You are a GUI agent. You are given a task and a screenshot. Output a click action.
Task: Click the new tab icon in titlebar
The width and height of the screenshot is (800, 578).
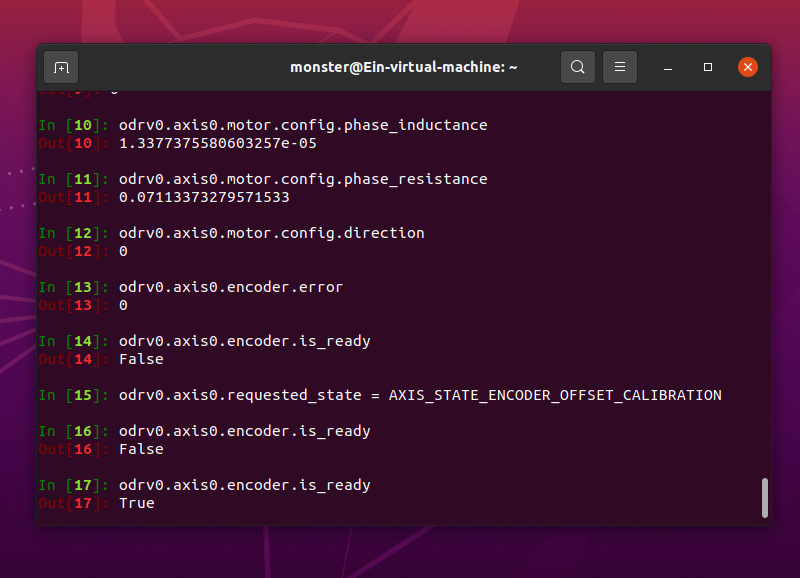60,67
